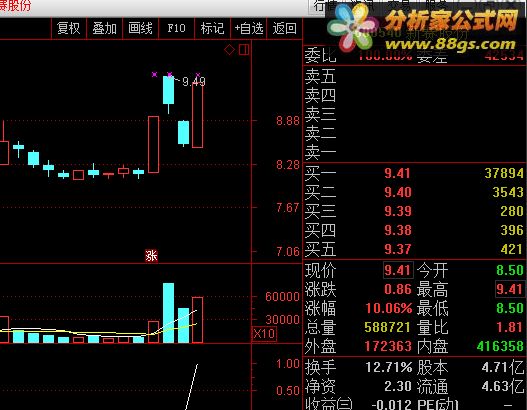Click the 返回 back button

pyautogui.click(x=285, y=29)
